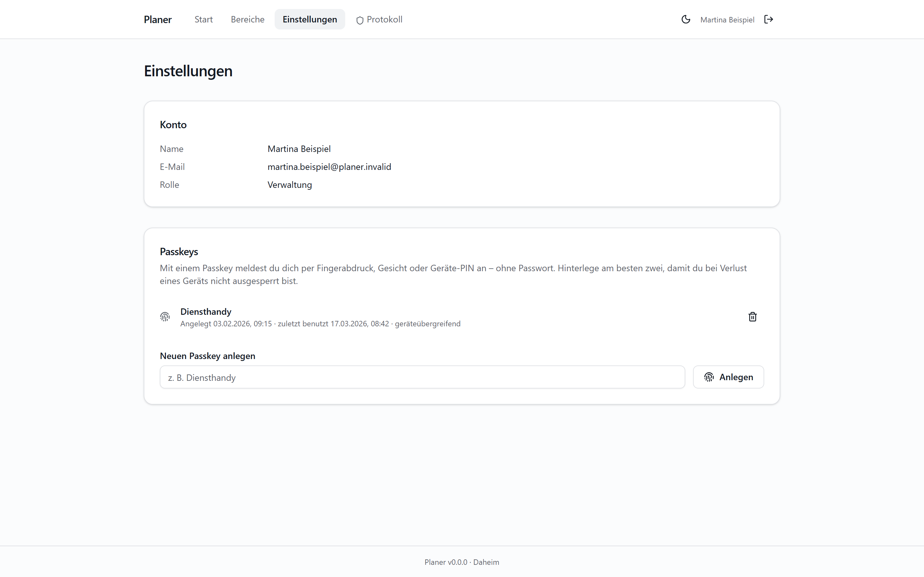The width and height of the screenshot is (924, 577).
Task: Click the Planer logo link
Action: [x=158, y=20]
